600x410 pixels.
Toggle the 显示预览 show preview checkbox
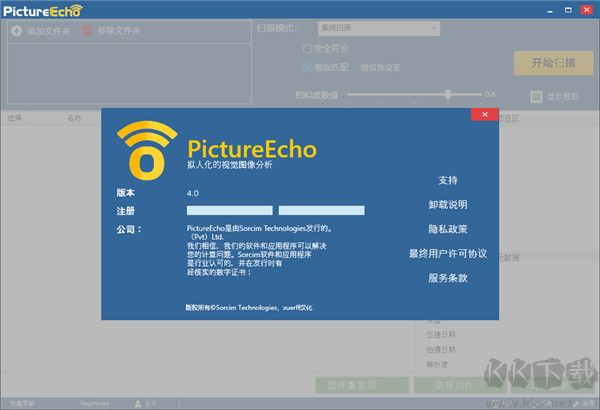tap(536, 96)
